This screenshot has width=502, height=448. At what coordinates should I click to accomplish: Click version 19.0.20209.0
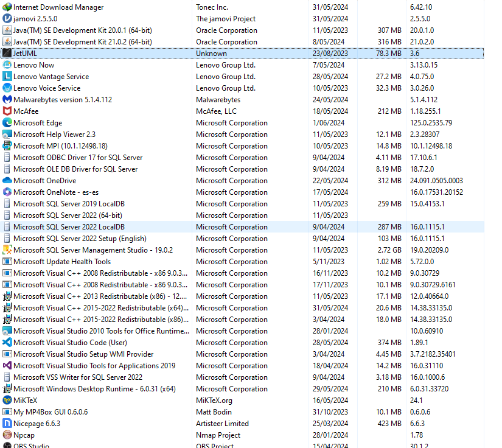(429, 250)
